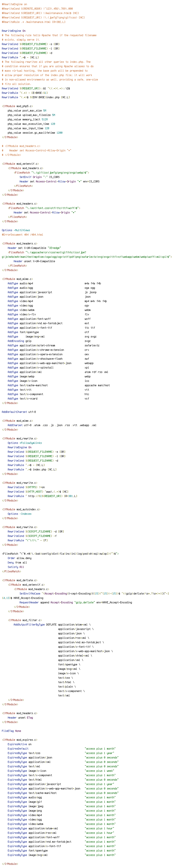Viewport: 174px width, 868px height.
Task: Click 'php_value max_execution_time 120' line
Action: click(31, 124)
